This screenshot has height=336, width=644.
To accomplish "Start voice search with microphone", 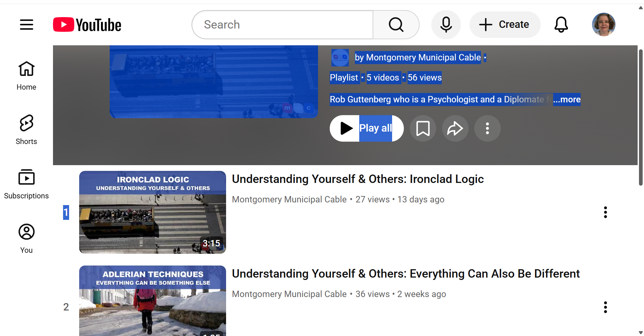I will (446, 25).
